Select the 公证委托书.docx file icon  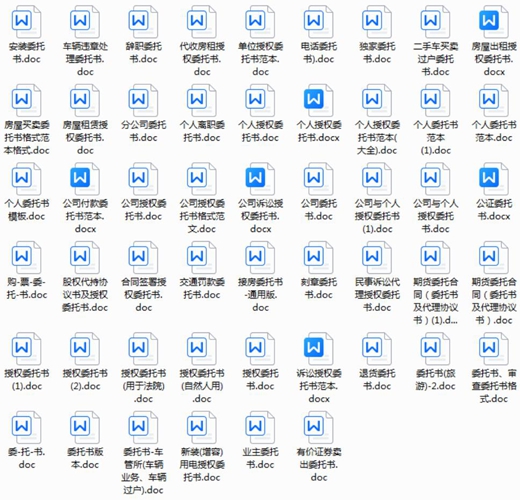point(494,179)
